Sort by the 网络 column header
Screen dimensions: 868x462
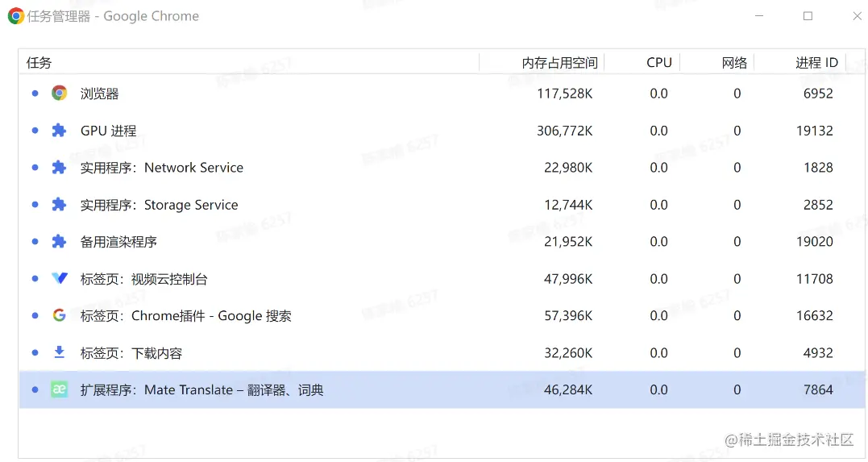(x=716, y=63)
